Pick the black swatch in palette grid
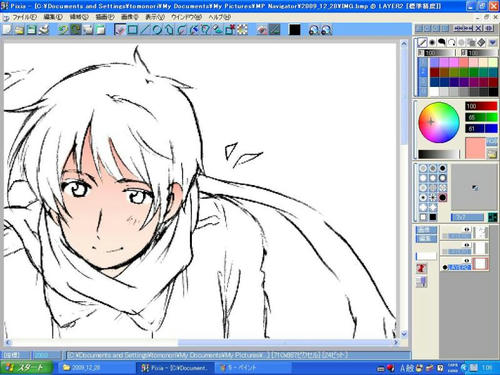500x375 pixels. pos(493,91)
